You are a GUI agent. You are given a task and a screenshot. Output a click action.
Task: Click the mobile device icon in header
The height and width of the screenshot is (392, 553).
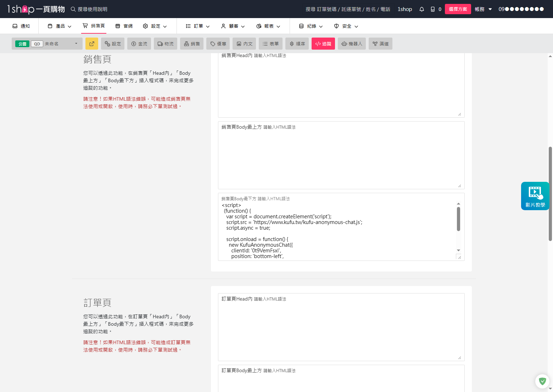pos(432,9)
